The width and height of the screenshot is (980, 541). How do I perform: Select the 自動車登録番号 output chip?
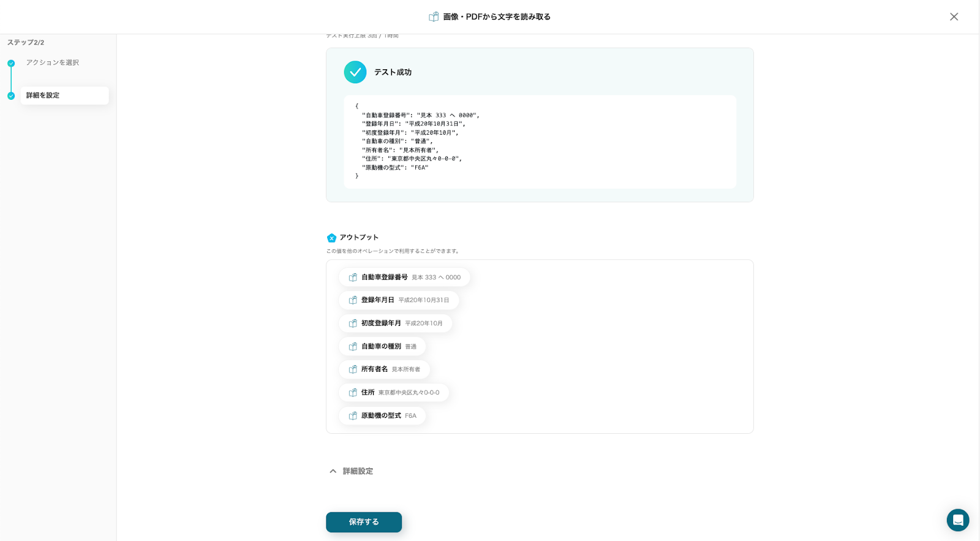tap(404, 278)
